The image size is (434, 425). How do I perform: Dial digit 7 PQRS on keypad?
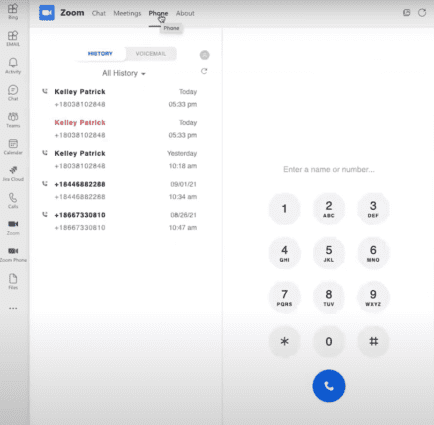[284, 298]
